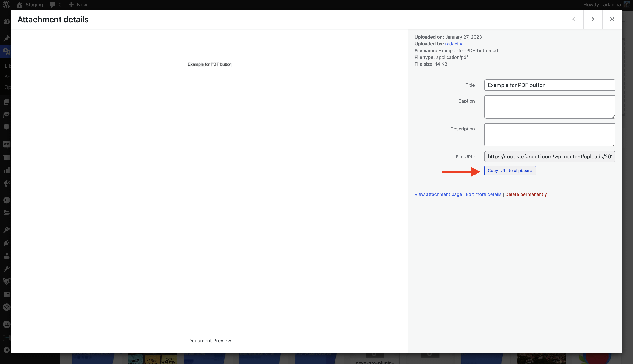Close the Attachment details dialog

coord(612,19)
